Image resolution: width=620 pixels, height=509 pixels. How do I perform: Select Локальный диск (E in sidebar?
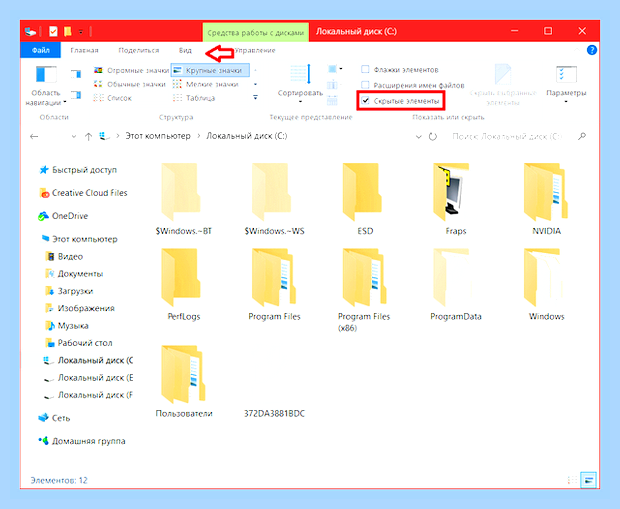pos(87,378)
